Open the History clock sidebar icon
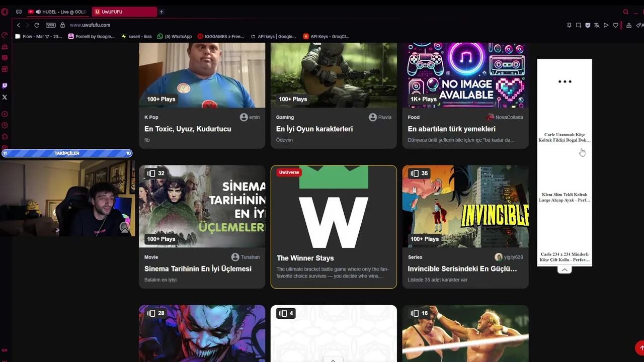This screenshot has height=362, width=644. (x=5, y=125)
